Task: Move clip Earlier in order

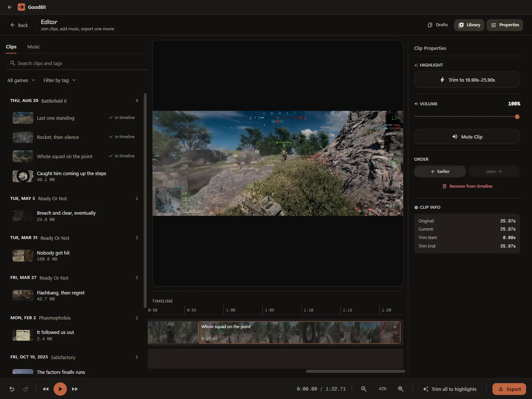Action: tap(440, 171)
